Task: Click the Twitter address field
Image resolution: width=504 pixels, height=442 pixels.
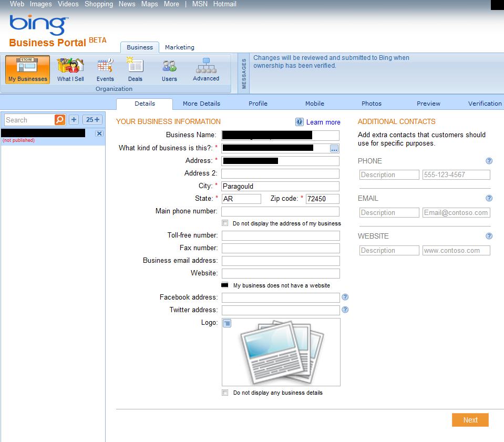Action: [281, 310]
